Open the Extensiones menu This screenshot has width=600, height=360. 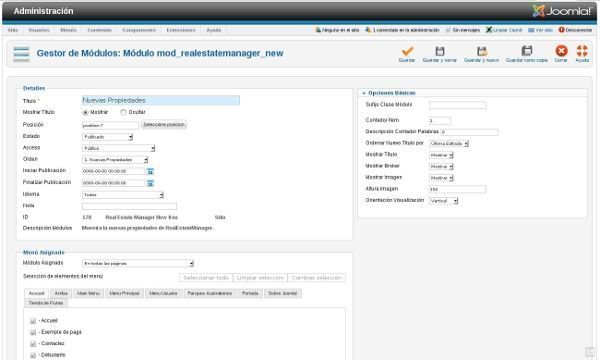(x=181, y=30)
